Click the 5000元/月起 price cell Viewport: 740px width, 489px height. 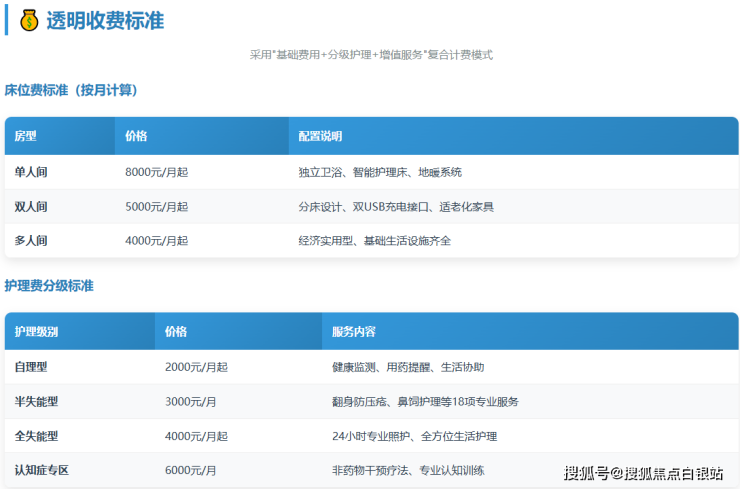click(157, 207)
